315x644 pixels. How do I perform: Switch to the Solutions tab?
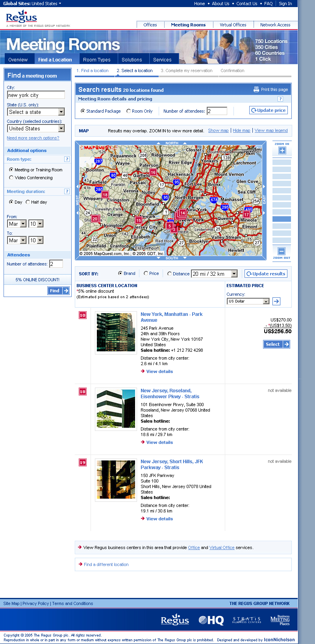pyautogui.click(x=132, y=59)
